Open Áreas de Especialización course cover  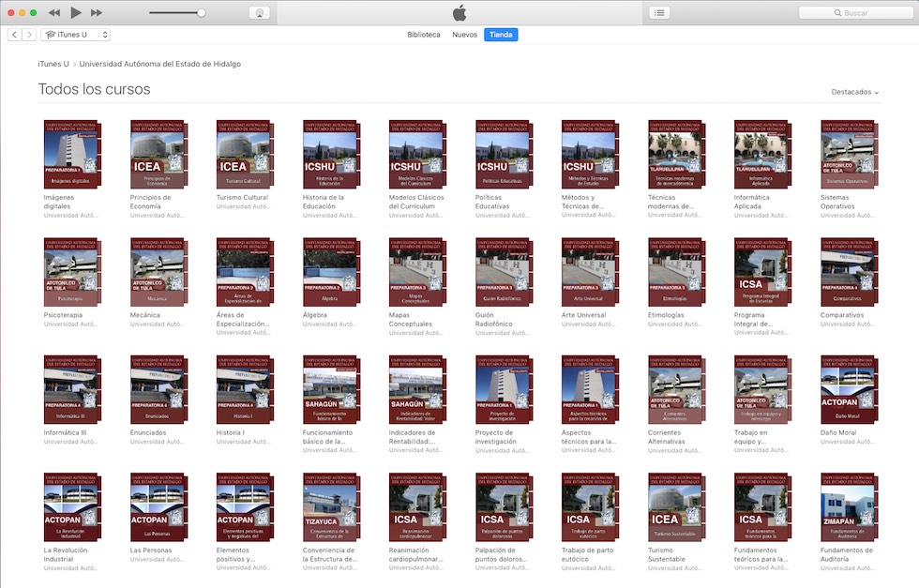(245, 272)
